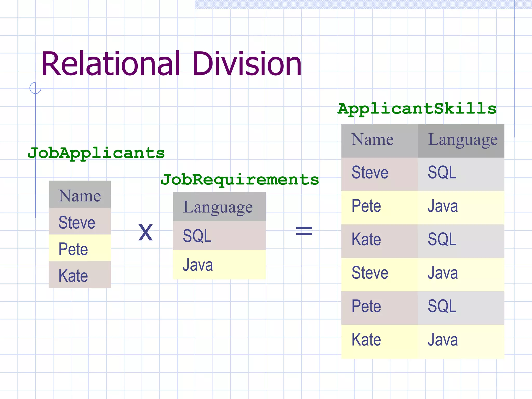
Task: Click Pete in the Pete SQL row
Action: click(x=380, y=308)
